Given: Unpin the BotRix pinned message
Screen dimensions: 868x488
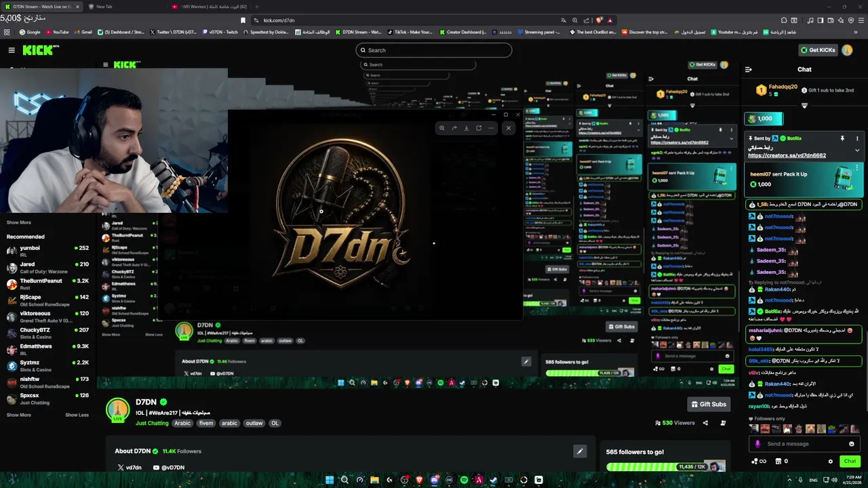Looking at the screenshot, I should click(x=842, y=138).
